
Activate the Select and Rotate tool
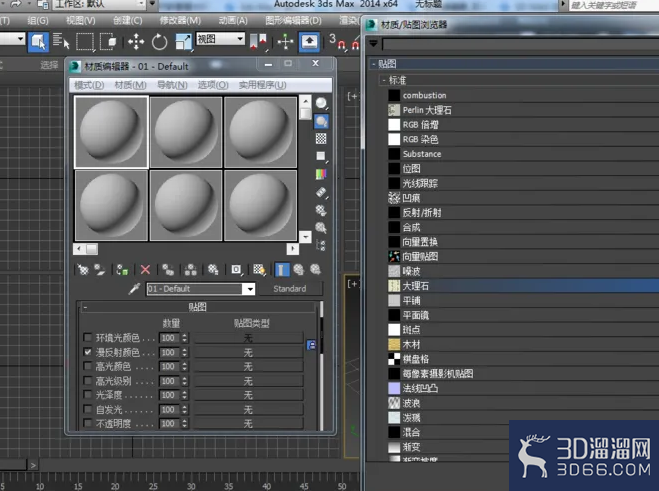159,42
